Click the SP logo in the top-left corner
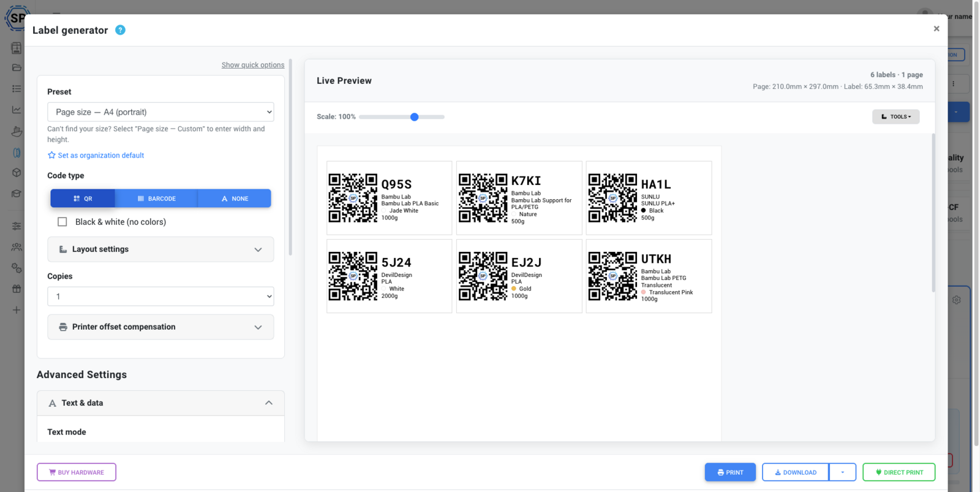Image resolution: width=980 pixels, height=492 pixels. (x=17, y=18)
